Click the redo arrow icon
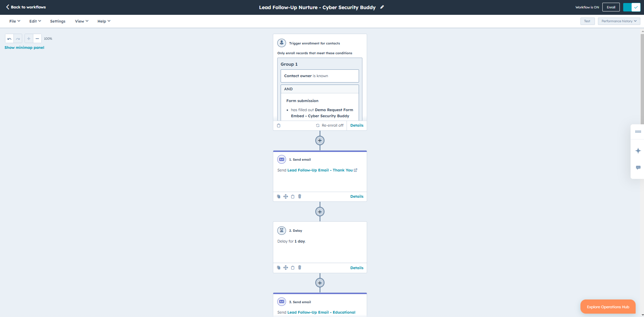This screenshot has height=317, width=644. 18,39
